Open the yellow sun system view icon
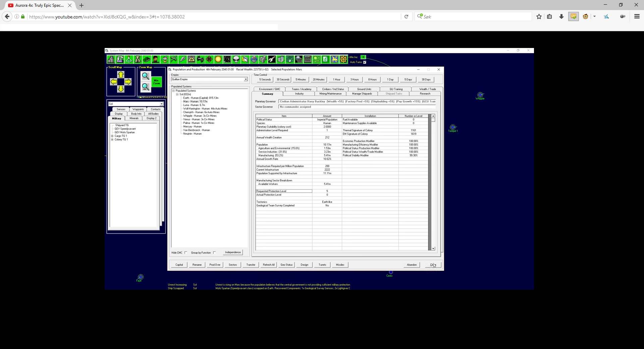The width and height of the screenshot is (644, 349). click(218, 59)
